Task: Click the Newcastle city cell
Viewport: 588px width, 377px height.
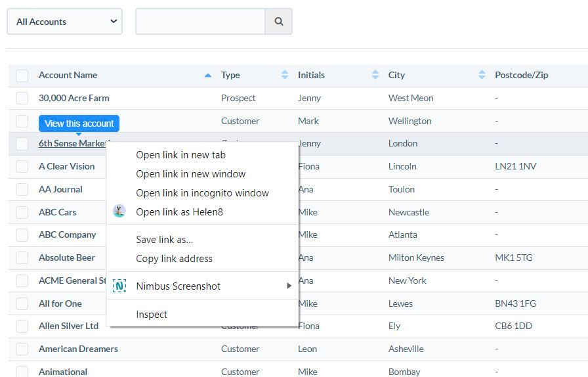Action: coord(409,212)
